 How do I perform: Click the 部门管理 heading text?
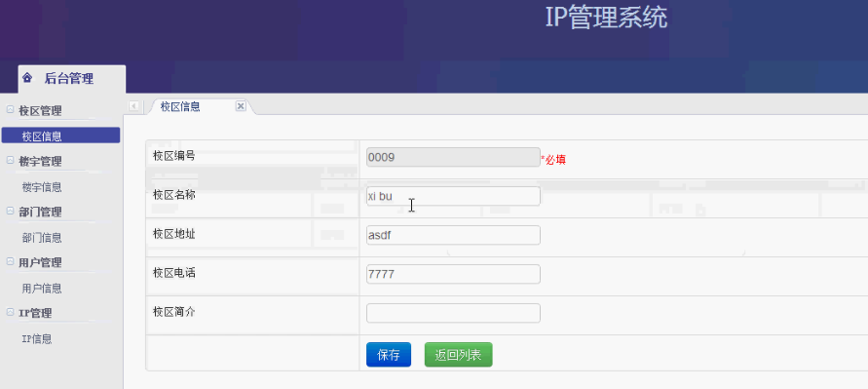coord(40,212)
